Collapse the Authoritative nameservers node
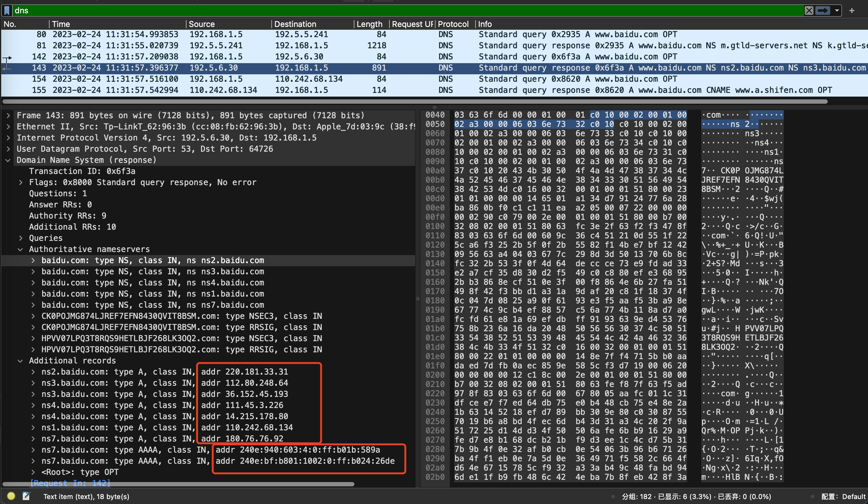Viewport: 868px width, 504px height. [21, 249]
